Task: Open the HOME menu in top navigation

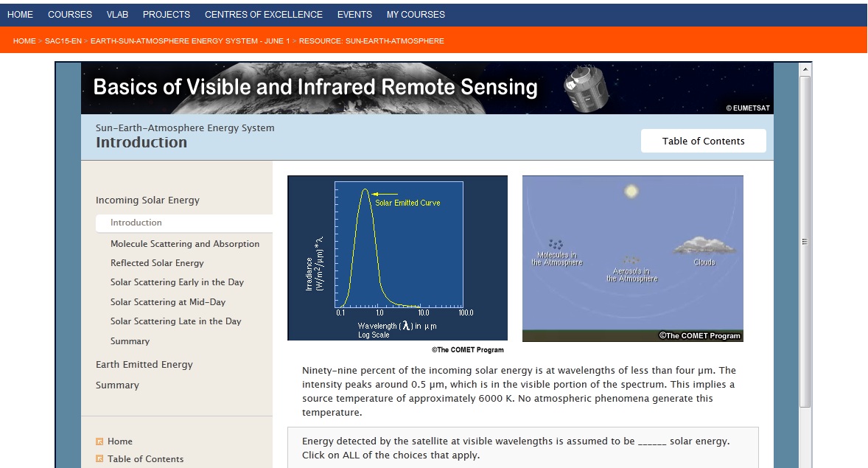Action: (20, 15)
